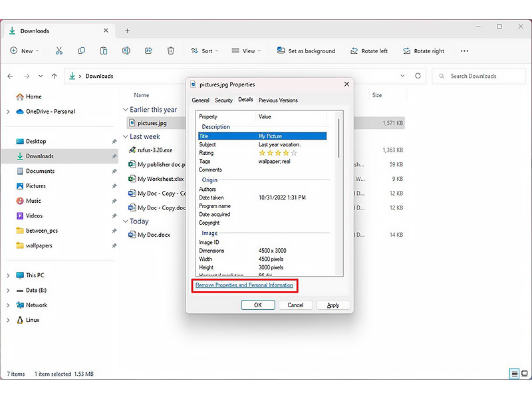The image size is (532, 399).
Task: Switch to the Details tab
Action: (x=245, y=99)
